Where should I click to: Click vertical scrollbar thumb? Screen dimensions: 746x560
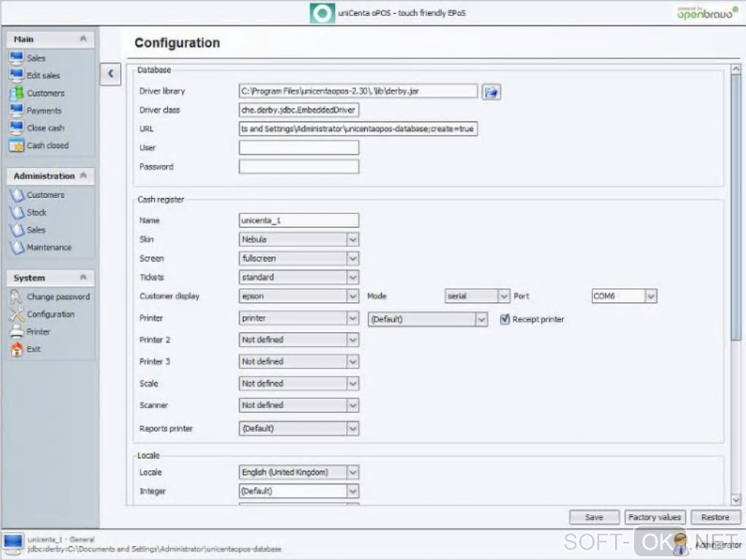point(736,208)
